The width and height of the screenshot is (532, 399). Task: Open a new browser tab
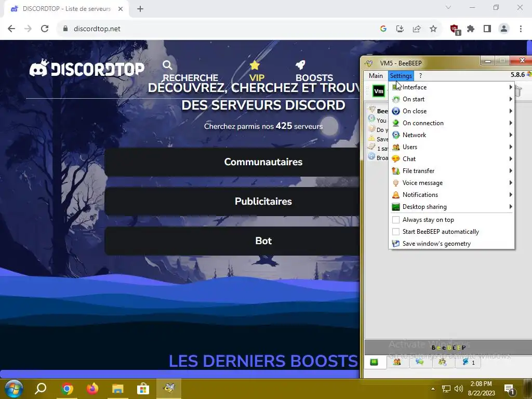pos(140,9)
